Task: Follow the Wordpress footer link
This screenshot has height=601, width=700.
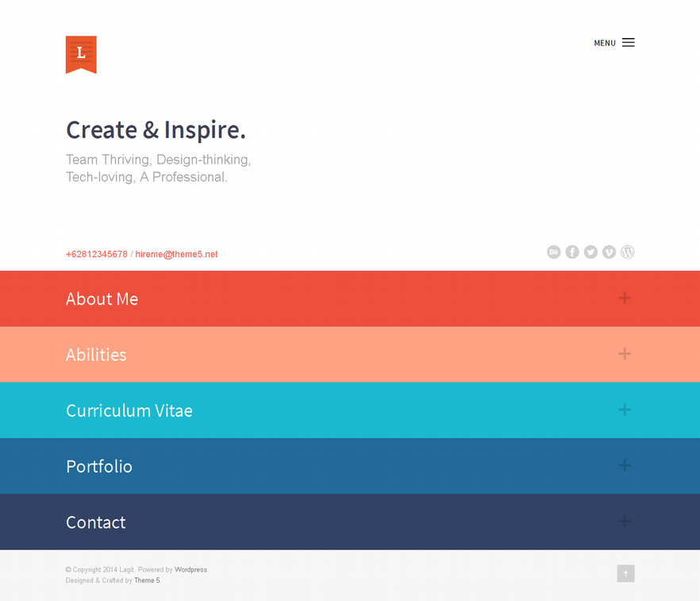Action: point(190,570)
